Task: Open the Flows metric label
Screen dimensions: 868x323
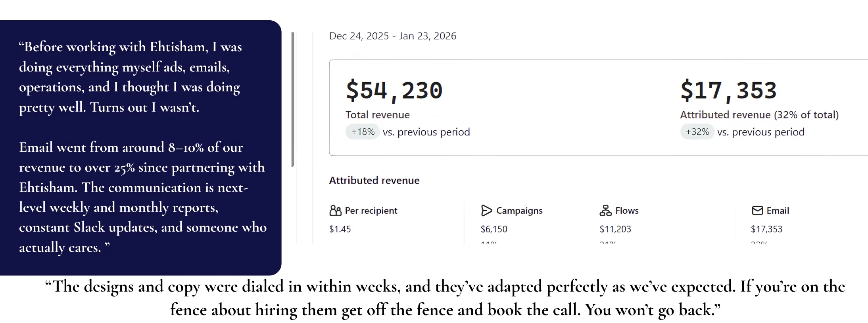Action: (x=627, y=211)
